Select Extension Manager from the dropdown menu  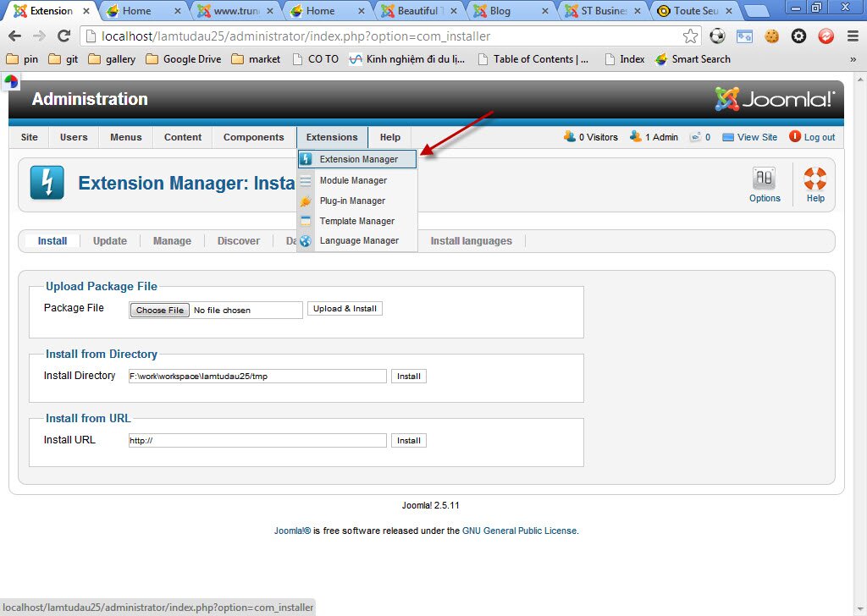358,159
